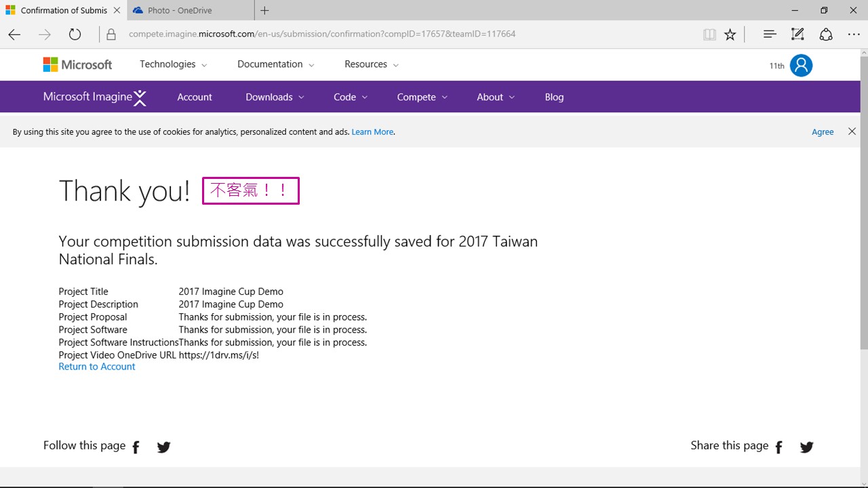Go back with the browser back arrow
This screenshot has width=868, height=488.
pos(14,35)
